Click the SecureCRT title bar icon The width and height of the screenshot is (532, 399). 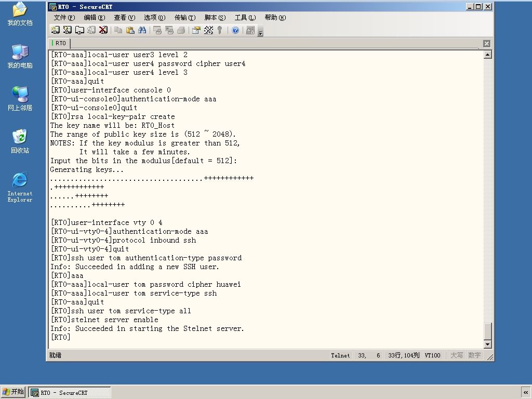pyautogui.click(x=53, y=6)
